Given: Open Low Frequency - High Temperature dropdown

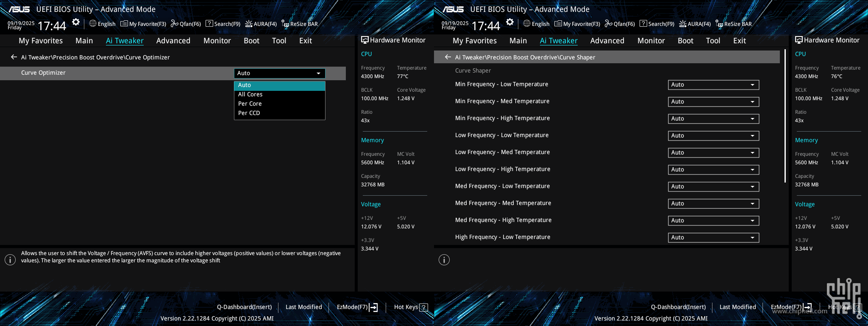Looking at the screenshot, I should [x=714, y=170].
